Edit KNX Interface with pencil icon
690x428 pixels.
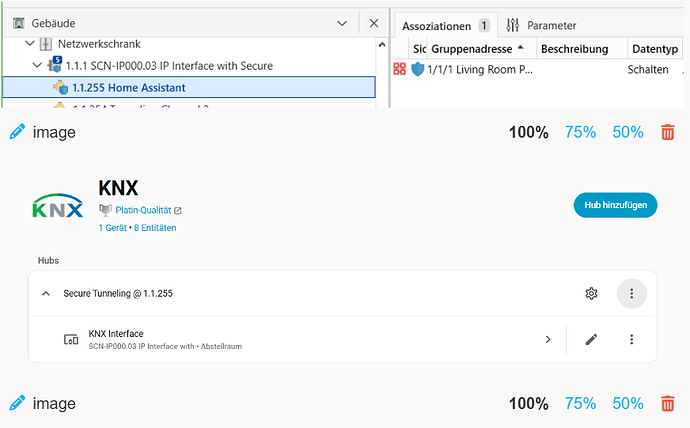click(591, 339)
